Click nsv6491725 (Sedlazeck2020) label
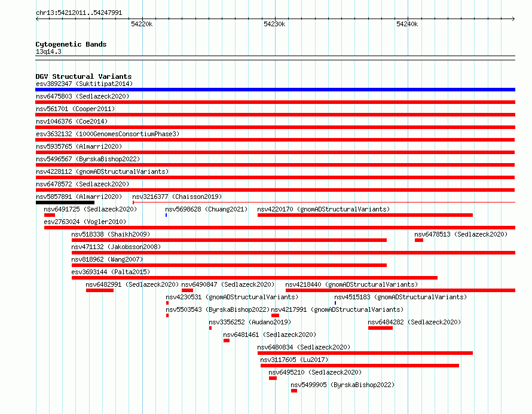The width and height of the screenshot is (532, 414). pyautogui.click(x=90, y=209)
